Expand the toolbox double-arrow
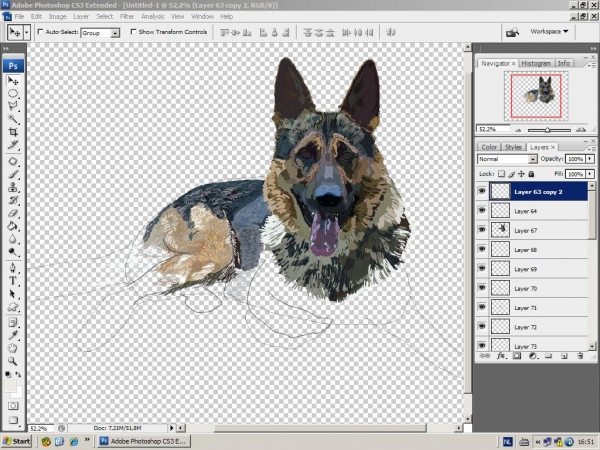Image resolution: width=600 pixels, height=450 pixels. [6, 49]
